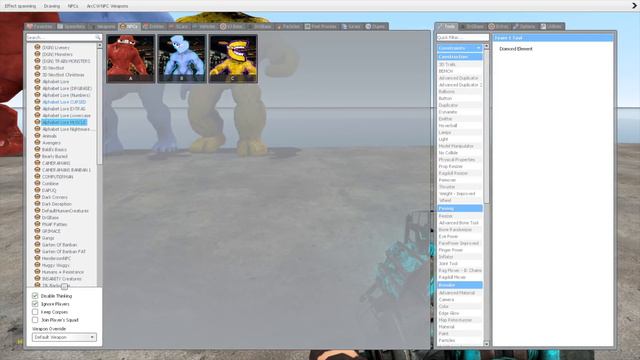640x360 pixels.
Task: Click the COMPUTORMAN category icon
Action: [x=37, y=177]
